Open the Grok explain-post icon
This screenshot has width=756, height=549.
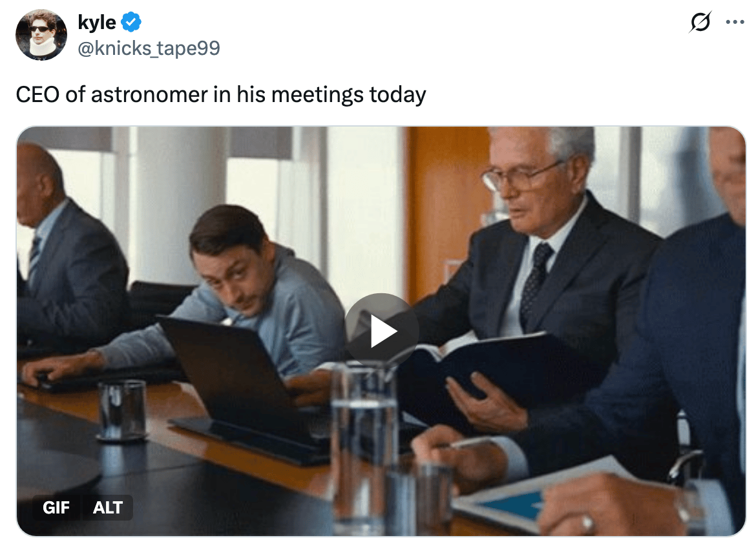pos(700,22)
